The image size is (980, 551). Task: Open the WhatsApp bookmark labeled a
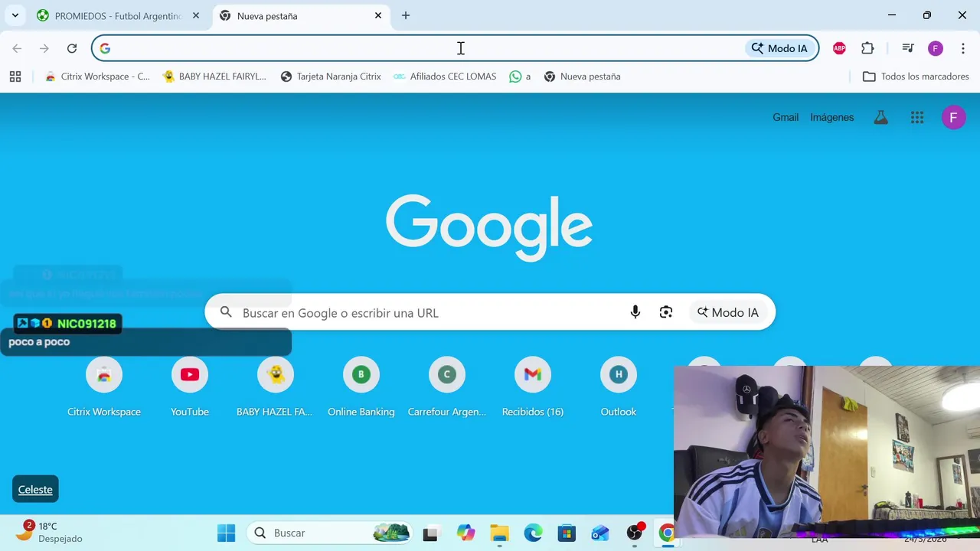[x=520, y=77]
